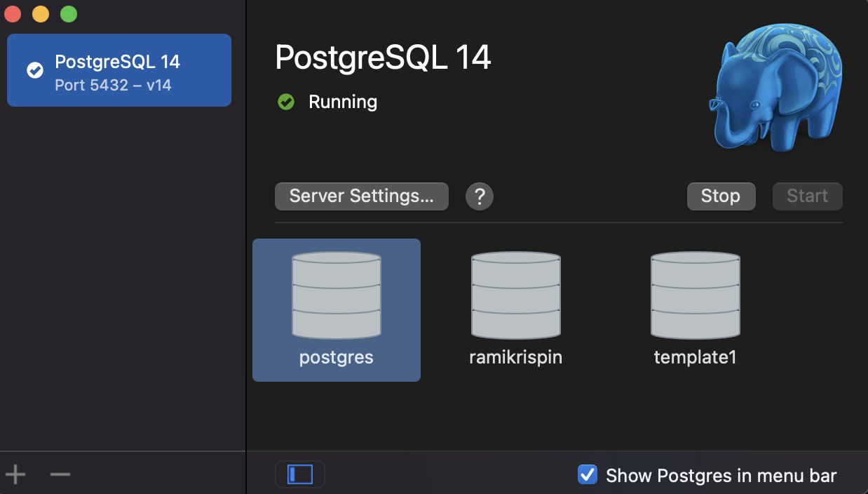Open the postgres database icon
This screenshot has width=868, height=494.
[337, 295]
